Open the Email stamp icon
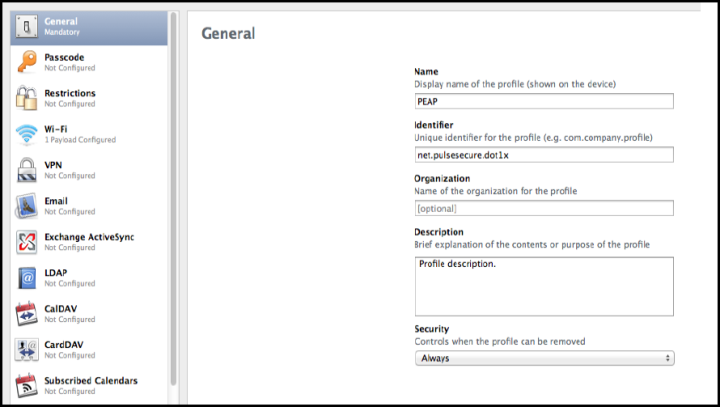720x407 pixels. pos(27,206)
